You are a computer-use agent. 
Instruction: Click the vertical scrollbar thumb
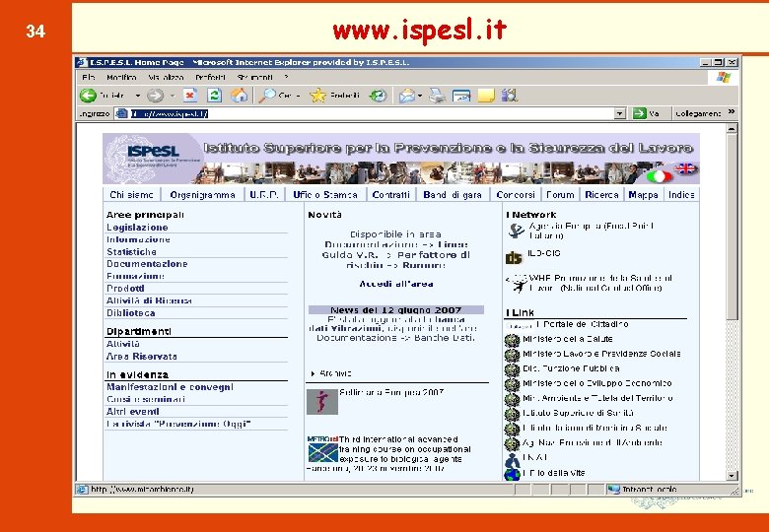(x=732, y=228)
